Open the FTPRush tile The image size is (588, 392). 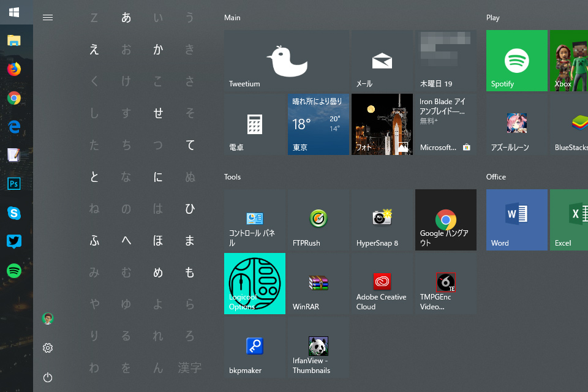pyautogui.click(x=318, y=219)
